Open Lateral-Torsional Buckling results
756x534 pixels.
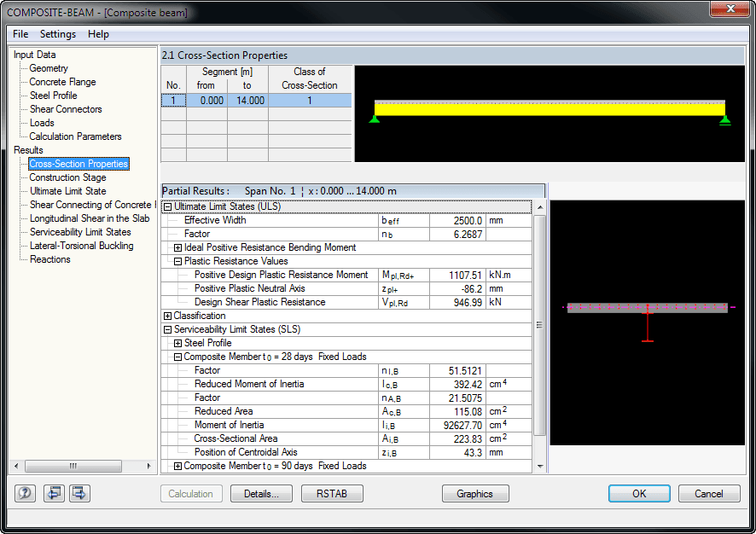[x=81, y=246]
